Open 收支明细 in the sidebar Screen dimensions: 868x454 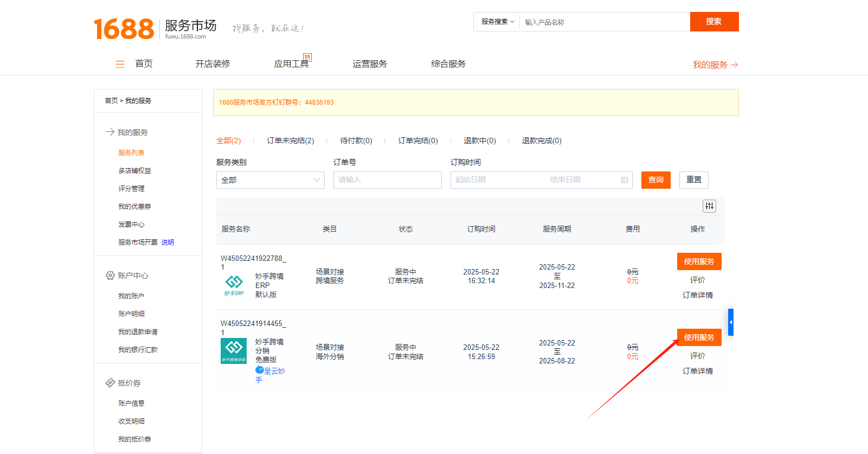click(131, 421)
